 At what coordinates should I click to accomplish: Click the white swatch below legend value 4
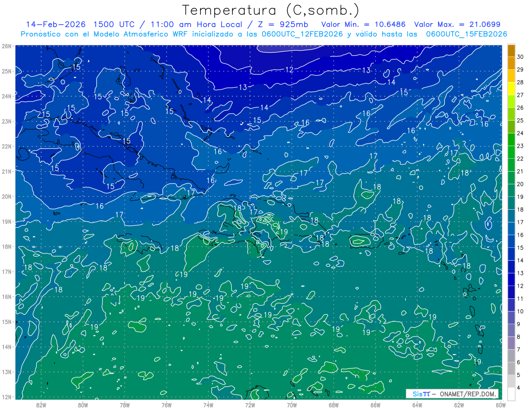point(511,394)
